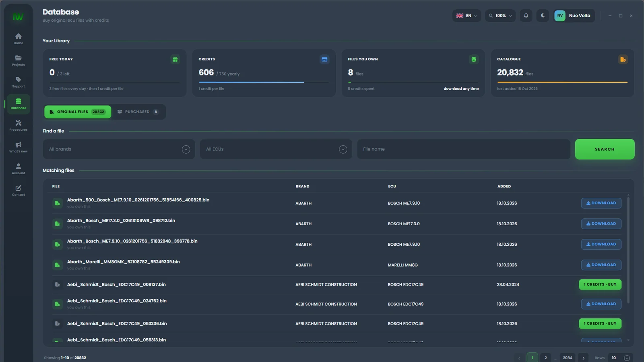
Task: Open the Contact sidebar icon
Action: pyautogui.click(x=18, y=191)
